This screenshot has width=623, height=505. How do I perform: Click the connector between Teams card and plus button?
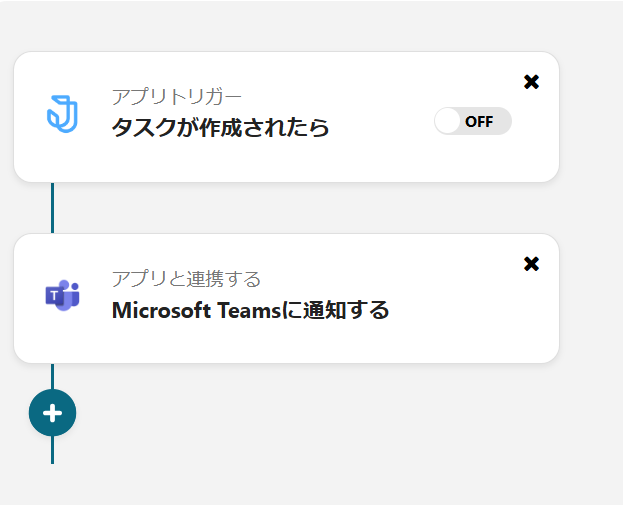click(52, 375)
